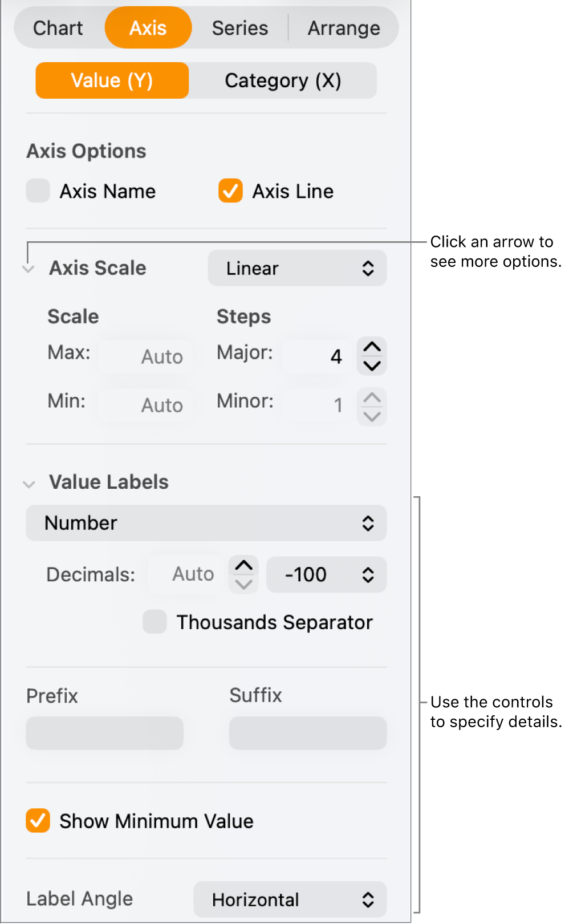Image resolution: width=569 pixels, height=924 pixels.
Task: Increase the Decimals value with the stepper
Action: tap(243, 565)
